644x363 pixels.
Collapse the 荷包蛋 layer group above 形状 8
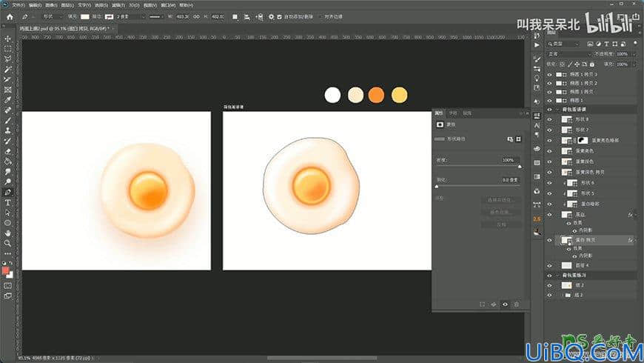point(557,110)
